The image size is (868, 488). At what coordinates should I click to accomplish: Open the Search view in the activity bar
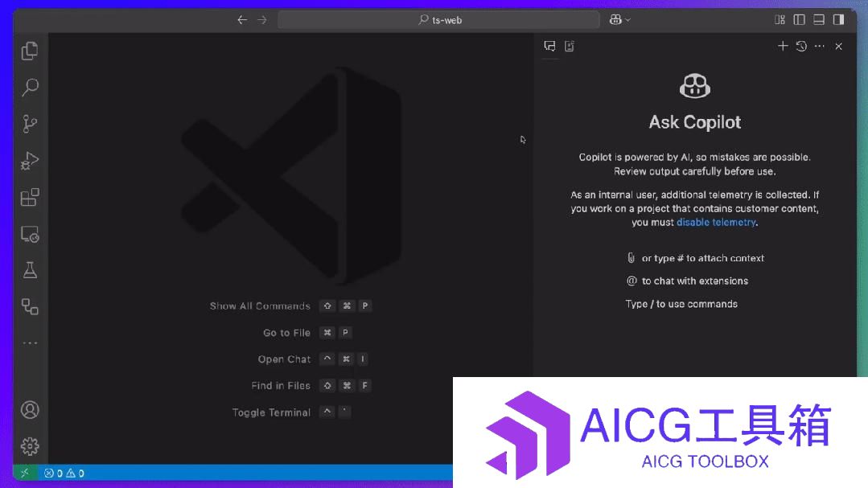(x=30, y=87)
